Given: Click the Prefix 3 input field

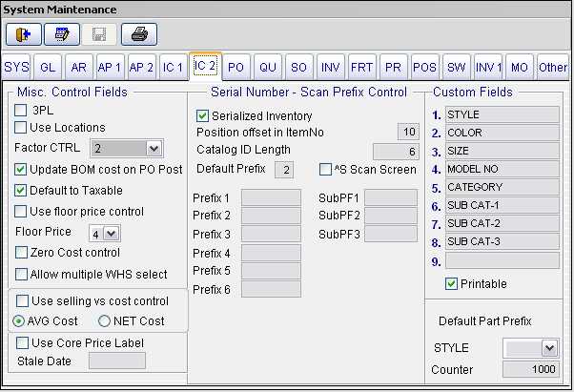Looking at the screenshot, I should point(271,235).
